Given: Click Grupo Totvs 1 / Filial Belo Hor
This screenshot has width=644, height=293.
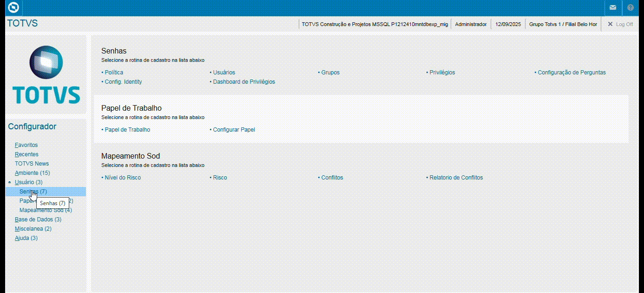Looking at the screenshot, I should click(x=563, y=24).
